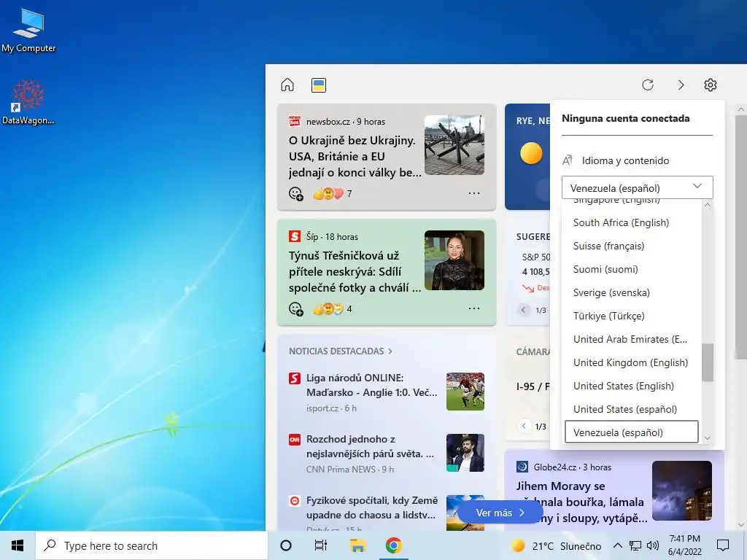Open Task View on taskbar
The image size is (747, 560).
pyautogui.click(x=321, y=545)
